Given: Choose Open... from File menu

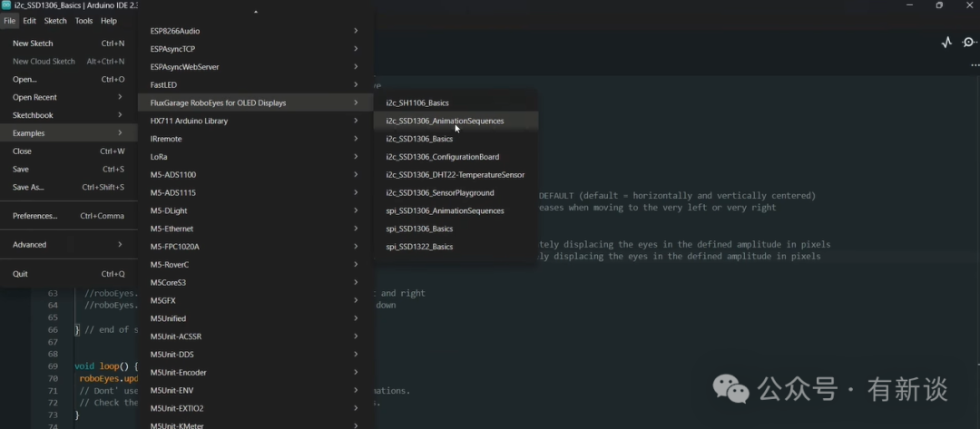Looking at the screenshot, I should tap(69, 79).
